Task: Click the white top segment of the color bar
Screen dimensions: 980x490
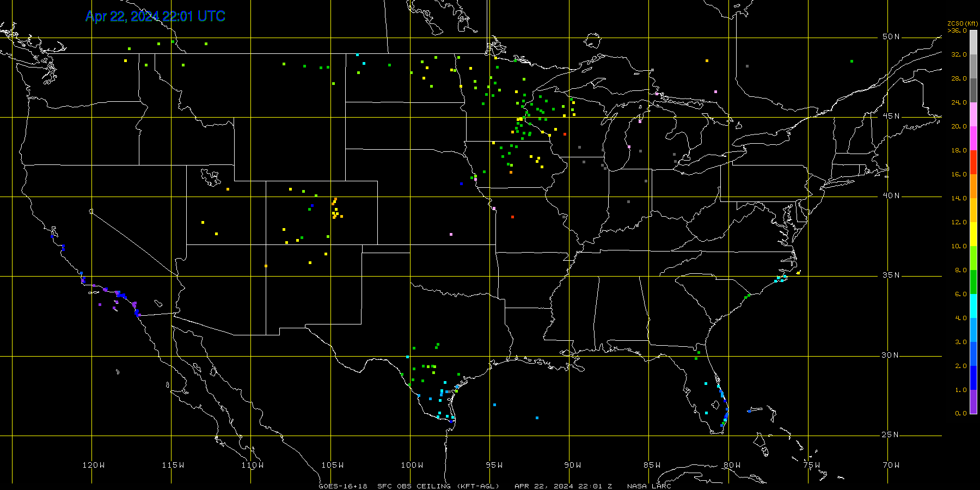Action: click(973, 42)
